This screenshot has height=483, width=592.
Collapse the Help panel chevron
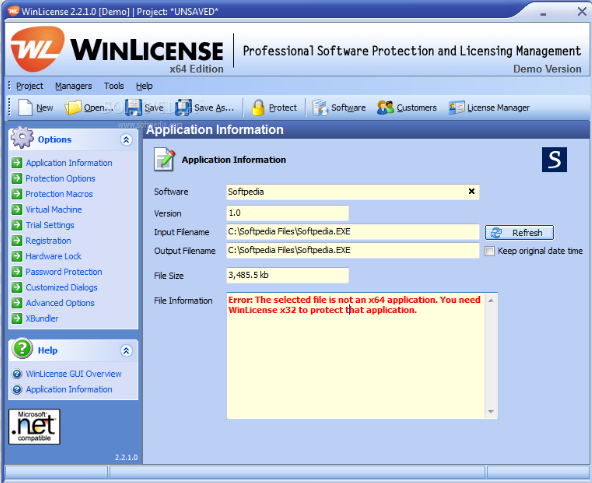[126, 350]
